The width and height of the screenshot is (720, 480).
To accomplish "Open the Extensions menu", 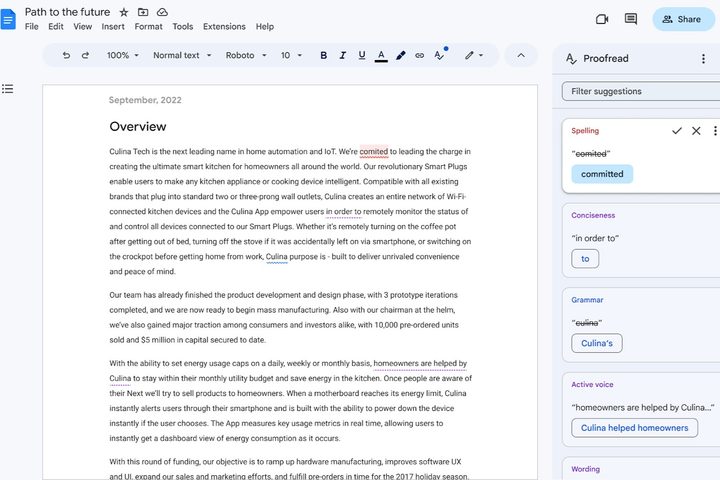I will pyautogui.click(x=224, y=27).
